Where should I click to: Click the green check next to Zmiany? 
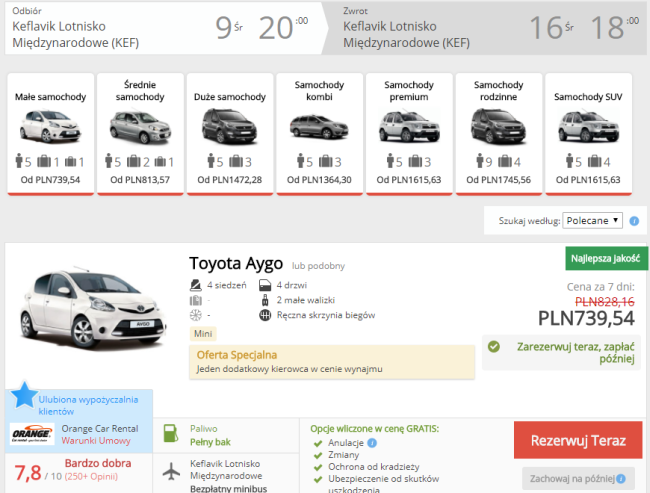(318, 456)
